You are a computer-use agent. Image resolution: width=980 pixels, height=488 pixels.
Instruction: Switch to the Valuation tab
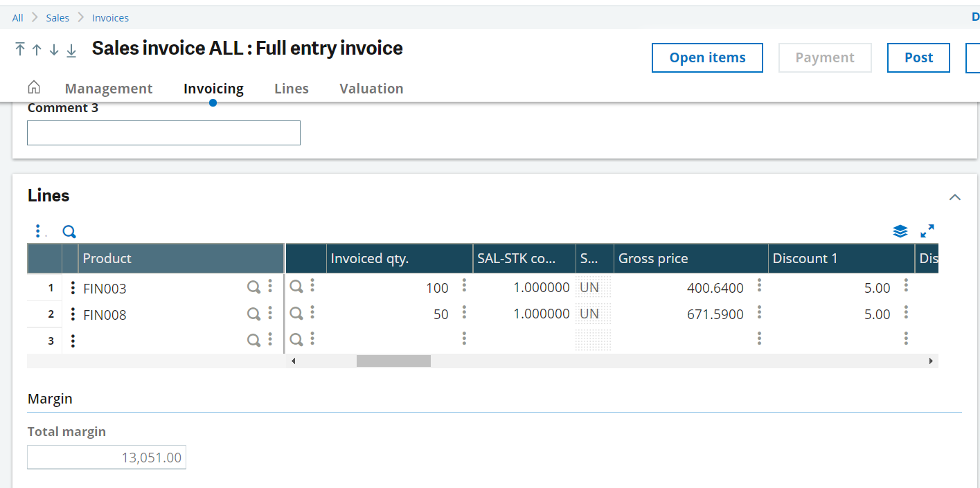click(371, 89)
